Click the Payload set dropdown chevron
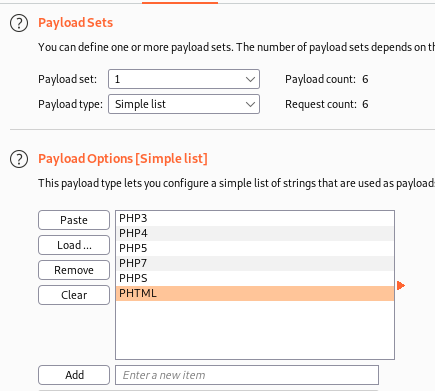The height and width of the screenshot is (391, 435). [250, 79]
